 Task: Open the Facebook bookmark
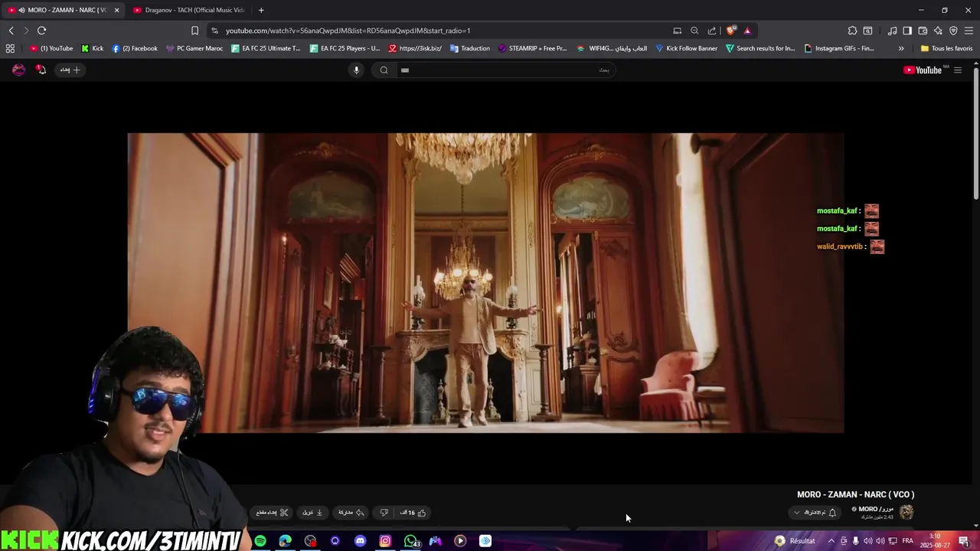(135, 48)
